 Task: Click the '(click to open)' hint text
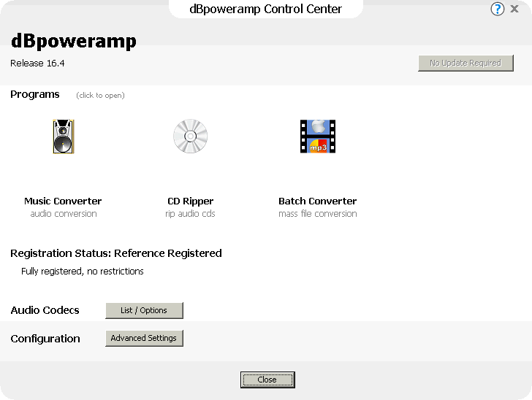(x=100, y=95)
